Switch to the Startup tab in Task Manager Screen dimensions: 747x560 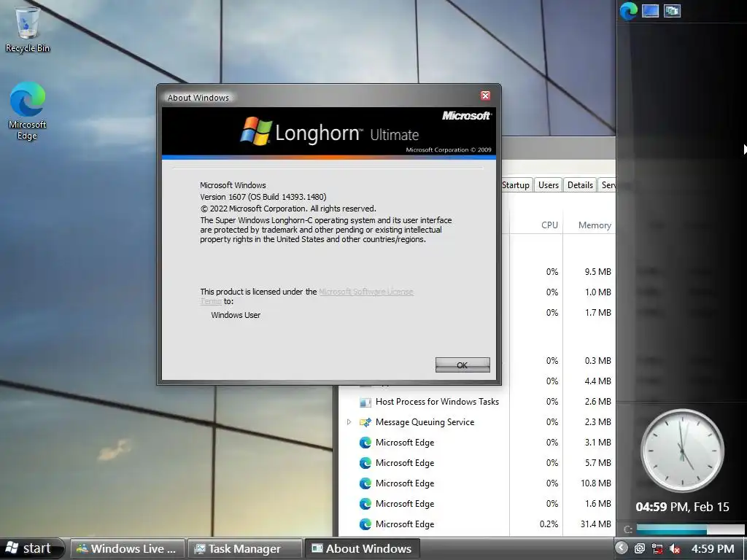(x=516, y=185)
